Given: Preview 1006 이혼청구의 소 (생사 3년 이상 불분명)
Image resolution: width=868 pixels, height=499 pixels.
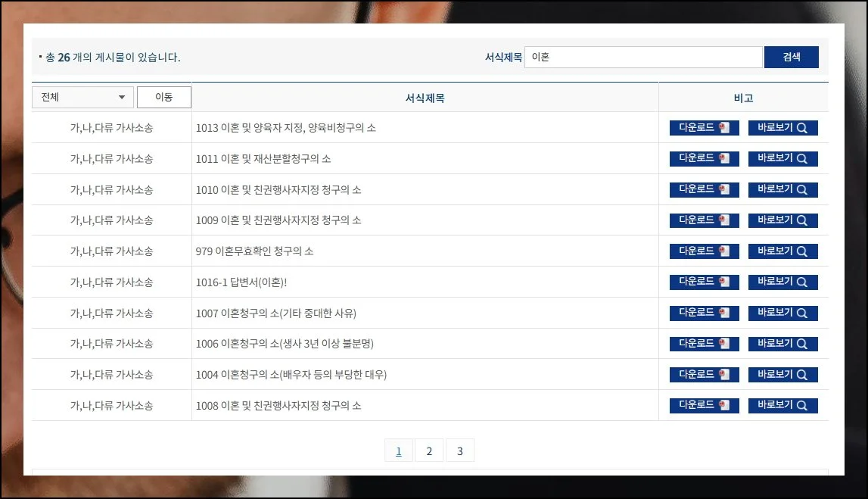Looking at the screenshot, I should coord(782,344).
